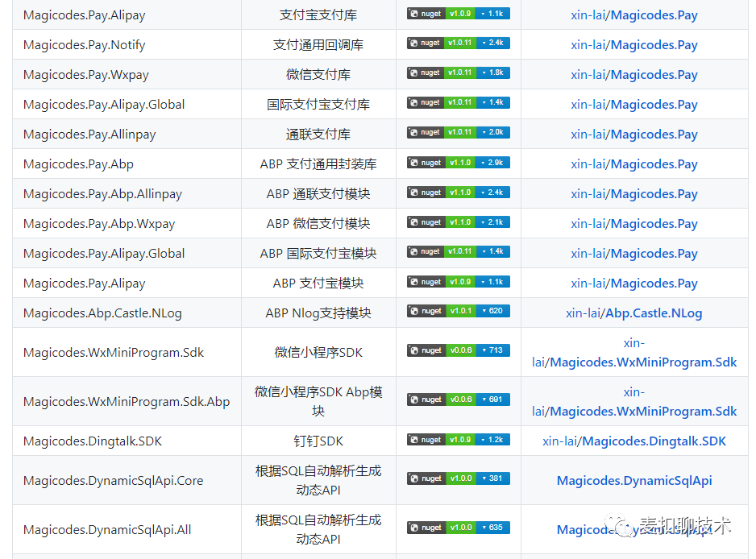Open the nuget badge for Magicodes.DynamicSqlApi.All
The height and width of the screenshot is (559, 756).
[458, 528]
